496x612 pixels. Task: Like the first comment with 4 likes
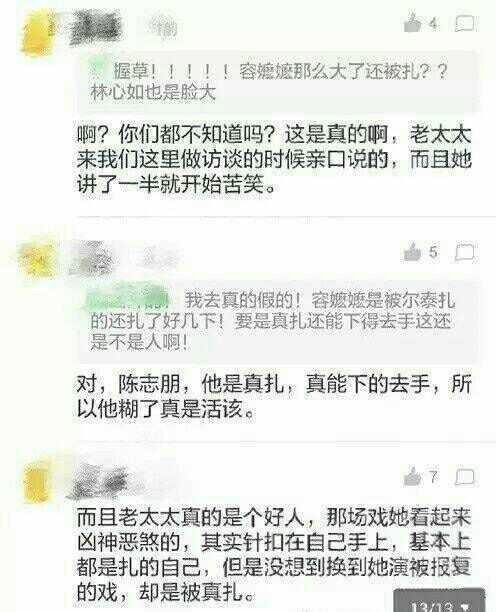point(413,23)
